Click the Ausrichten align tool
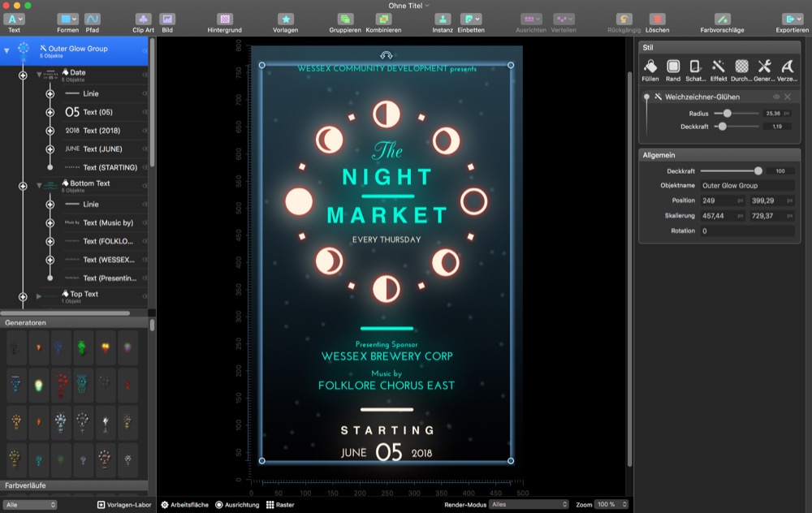This screenshot has height=513, width=812. [x=531, y=23]
